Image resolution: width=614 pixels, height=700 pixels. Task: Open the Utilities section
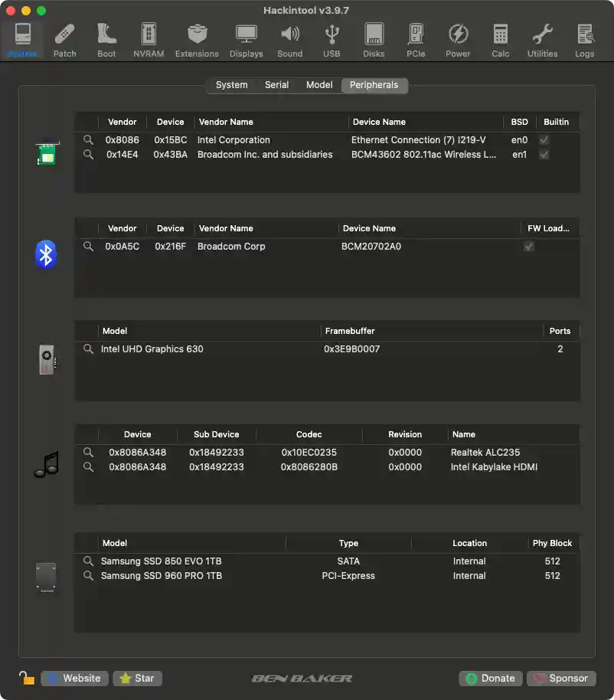[542, 38]
